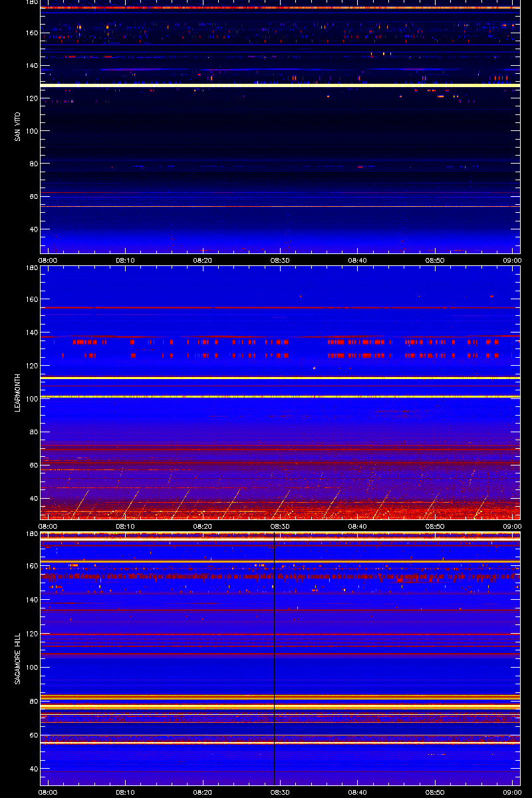Pick the 100 tick on Learmonth axis
Image resolution: width=532 pixels, height=798 pixels.
(x=33, y=399)
